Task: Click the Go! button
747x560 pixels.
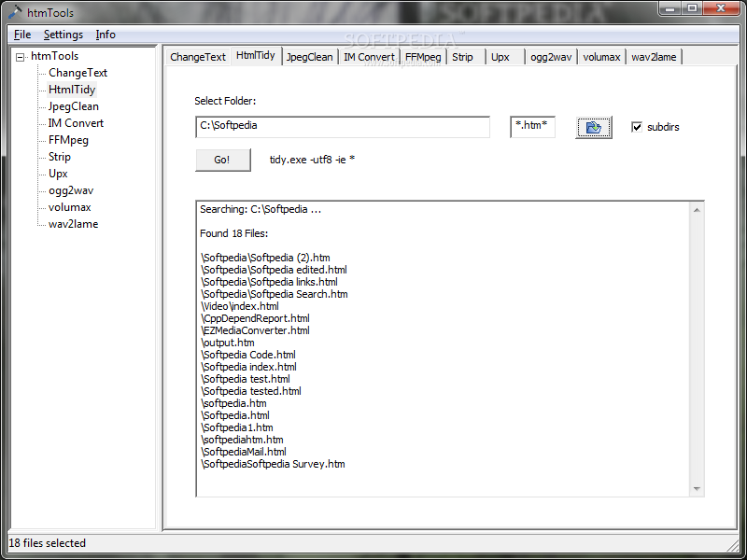Action: pos(222,160)
